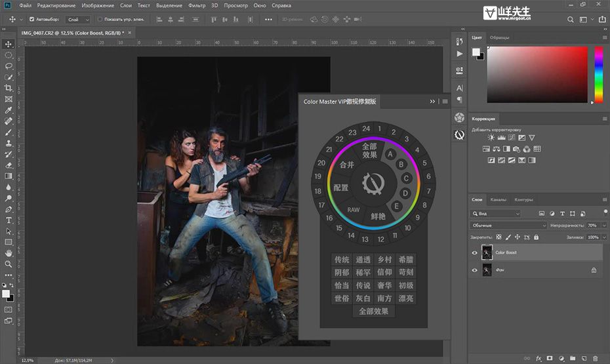Image resolution: width=610 pixels, height=364 pixels.
Task: Select the Pen tool
Action: 8,209
